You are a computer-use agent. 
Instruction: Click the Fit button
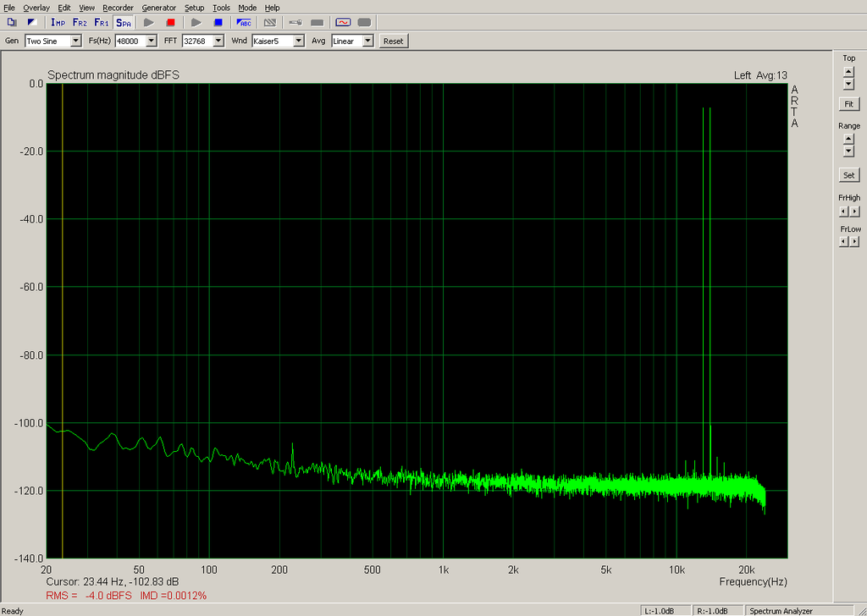[x=848, y=104]
